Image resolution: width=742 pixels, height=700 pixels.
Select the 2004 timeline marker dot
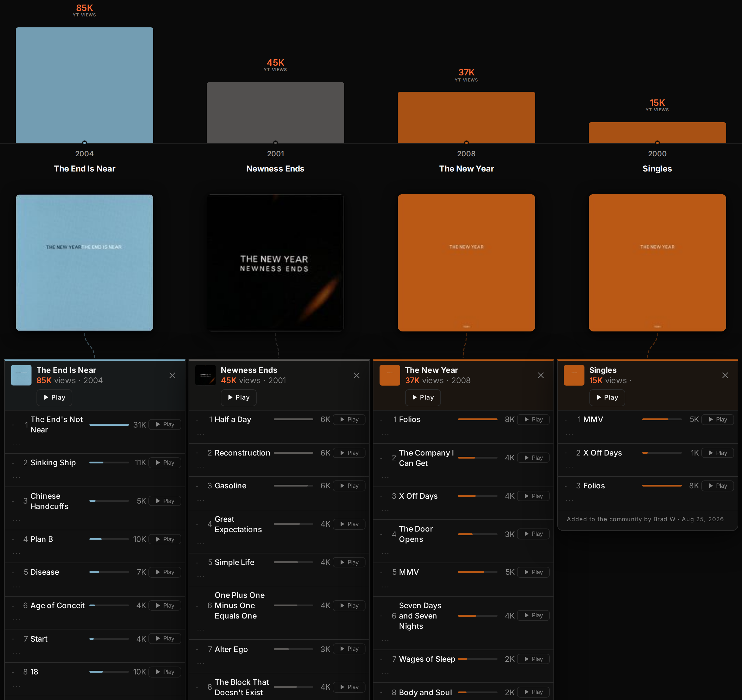point(84,143)
